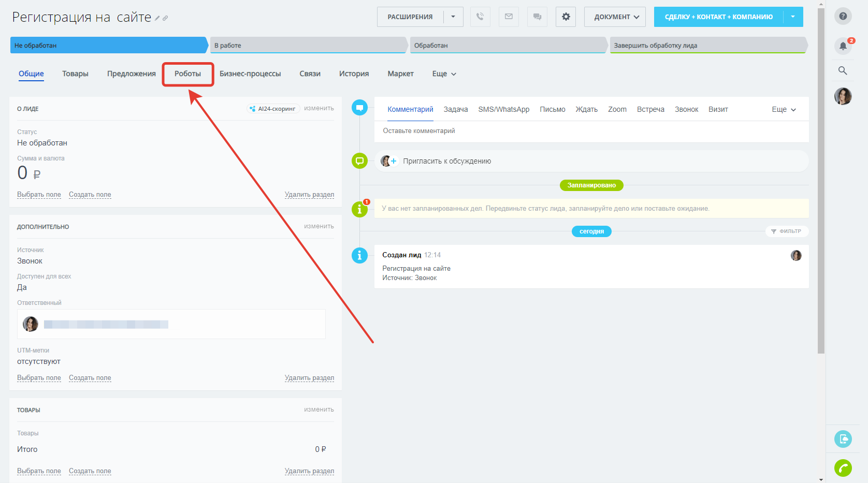868x483 pixels.
Task: Edit lead title with the pencil icon
Action: (x=157, y=18)
